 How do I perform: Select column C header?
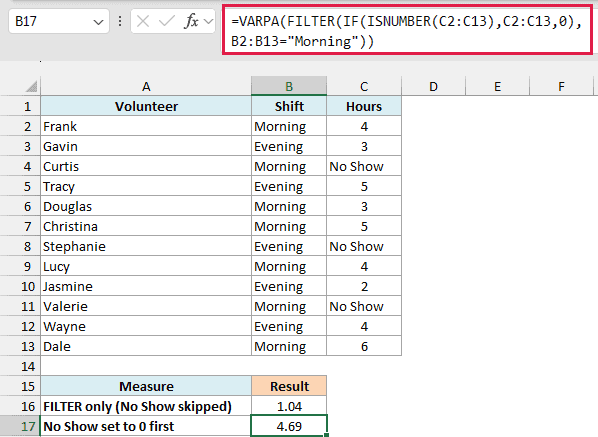coord(364,87)
